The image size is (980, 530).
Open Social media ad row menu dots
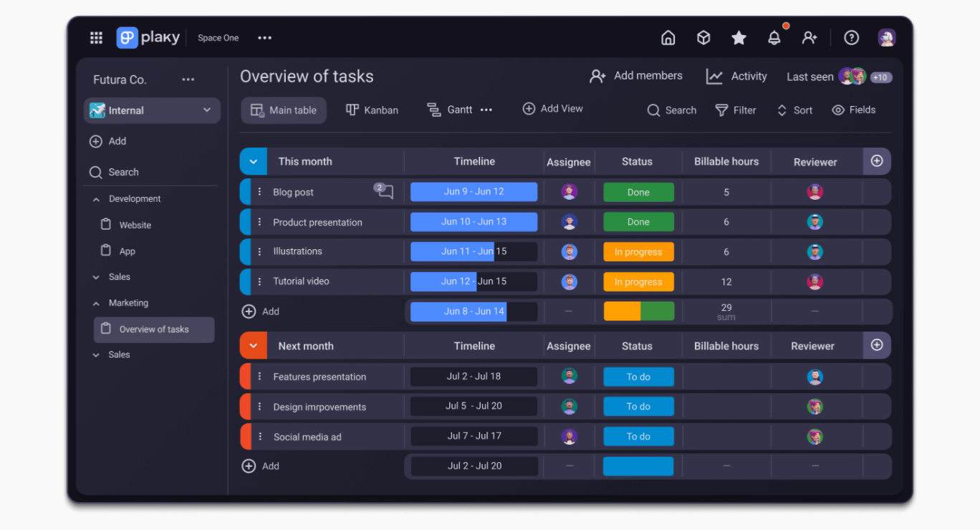coord(259,437)
